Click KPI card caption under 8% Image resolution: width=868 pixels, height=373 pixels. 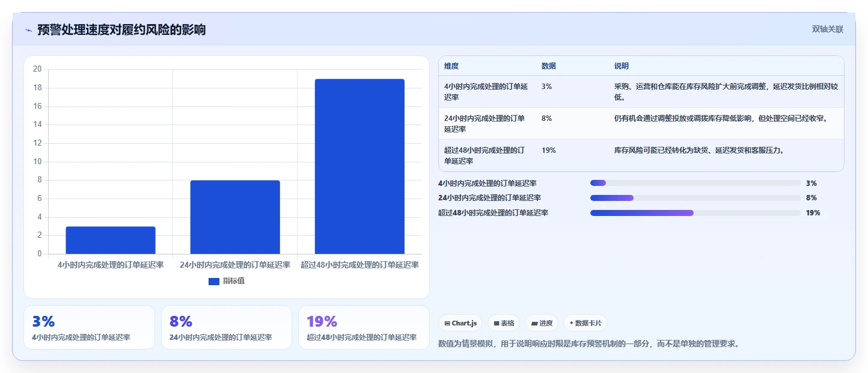(221, 338)
